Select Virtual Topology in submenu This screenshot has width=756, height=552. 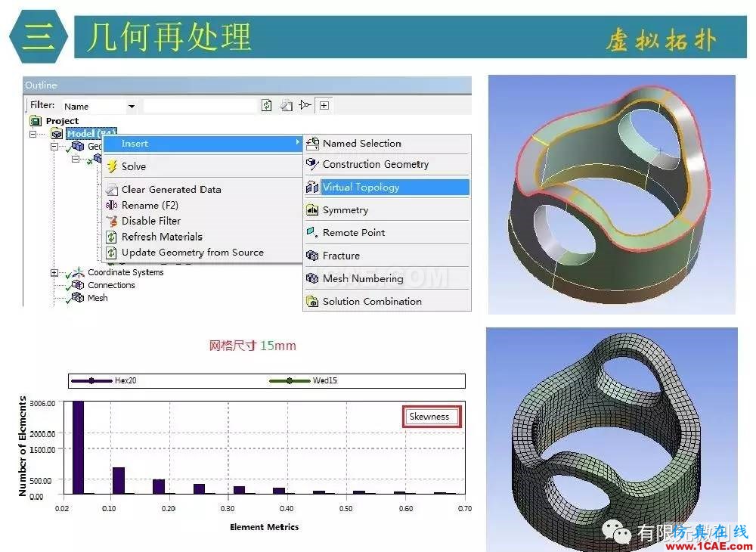387,187
